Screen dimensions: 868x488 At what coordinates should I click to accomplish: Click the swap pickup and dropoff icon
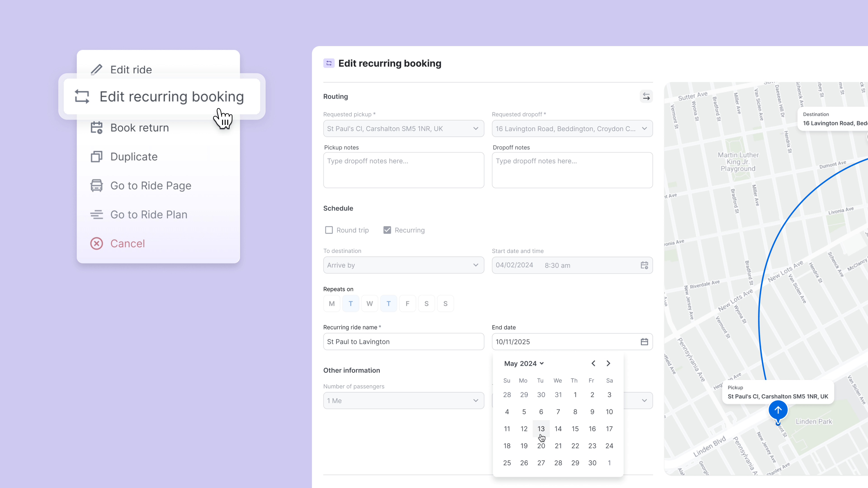pyautogui.click(x=646, y=97)
